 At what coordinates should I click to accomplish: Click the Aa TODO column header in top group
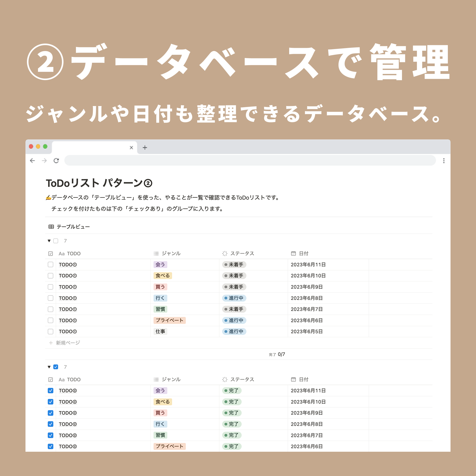coord(69,254)
